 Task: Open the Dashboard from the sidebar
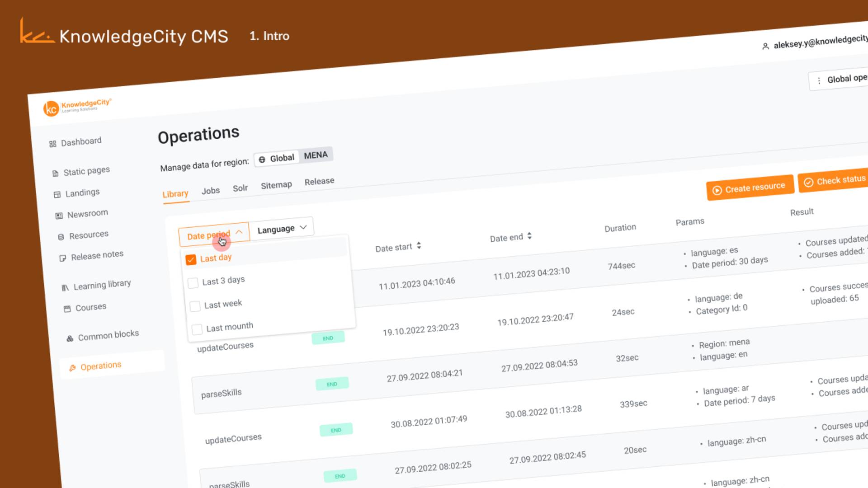pyautogui.click(x=53, y=143)
